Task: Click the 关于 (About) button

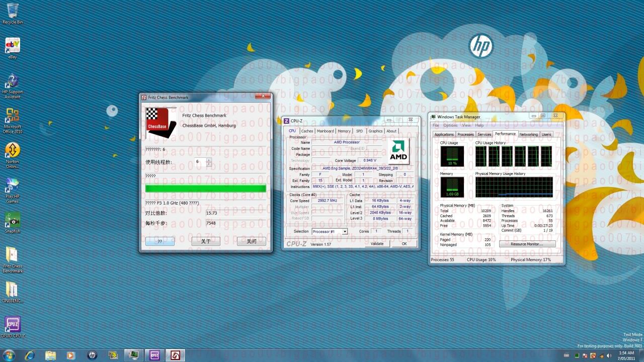Action: coord(206,241)
